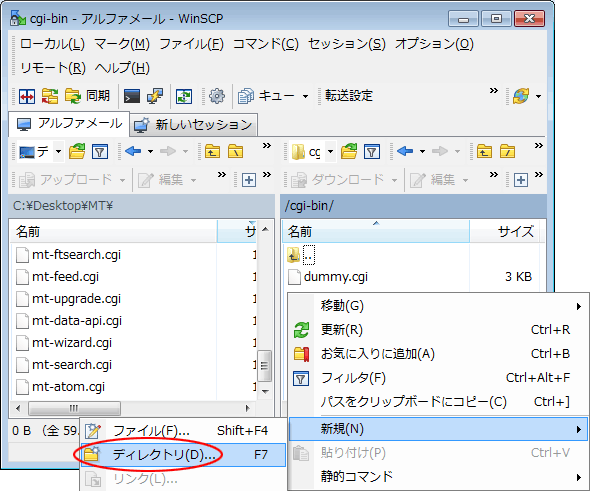This screenshot has width=590, height=491.
Task: Open マーク(M) menu
Action: tap(122, 44)
